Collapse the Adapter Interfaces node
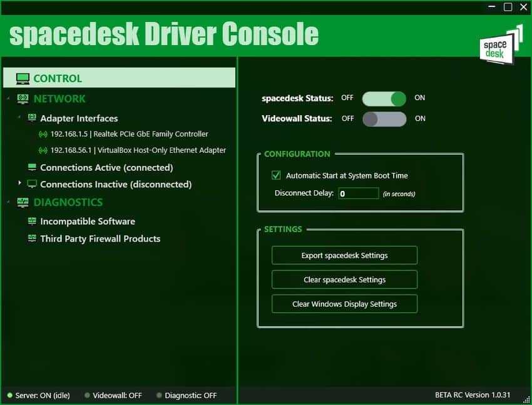Image resolution: width=532 pixels, height=405 pixels. coord(19,117)
